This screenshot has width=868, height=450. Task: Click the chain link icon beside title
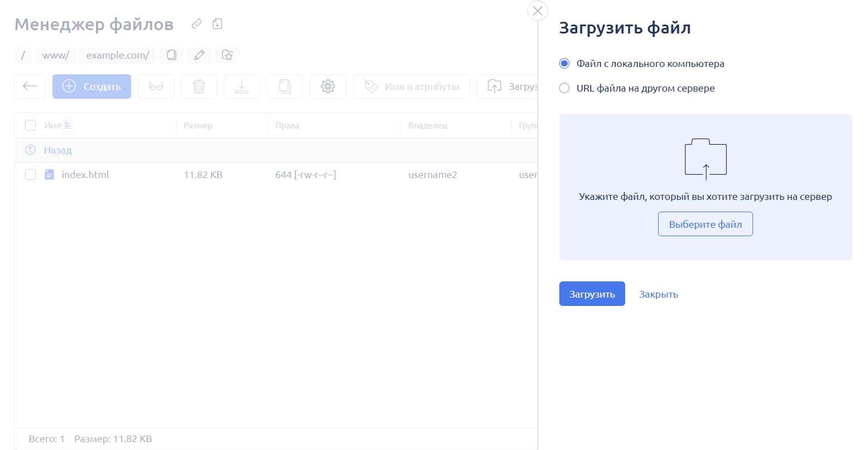(x=196, y=23)
